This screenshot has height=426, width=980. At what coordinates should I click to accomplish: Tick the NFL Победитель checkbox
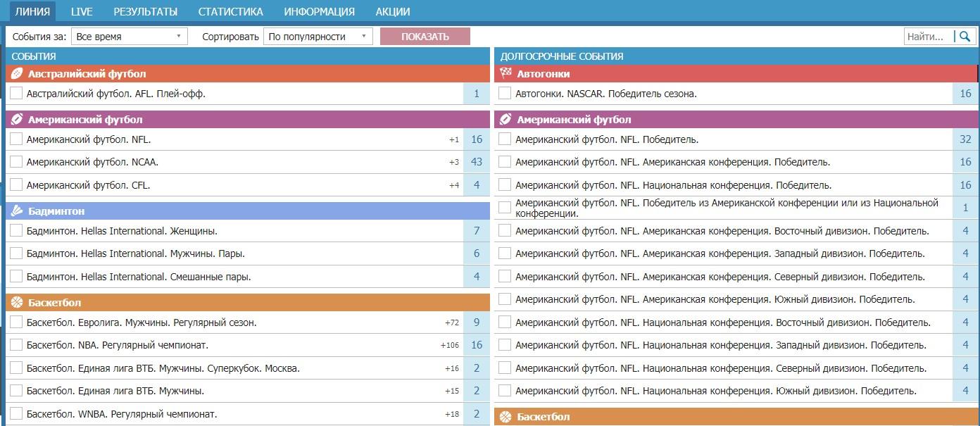click(505, 139)
